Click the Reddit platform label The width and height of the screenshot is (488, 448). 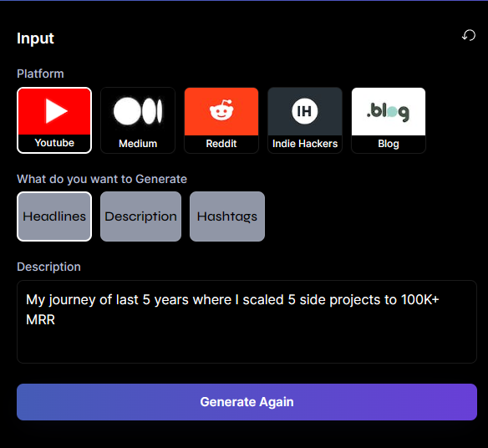coord(221,144)
